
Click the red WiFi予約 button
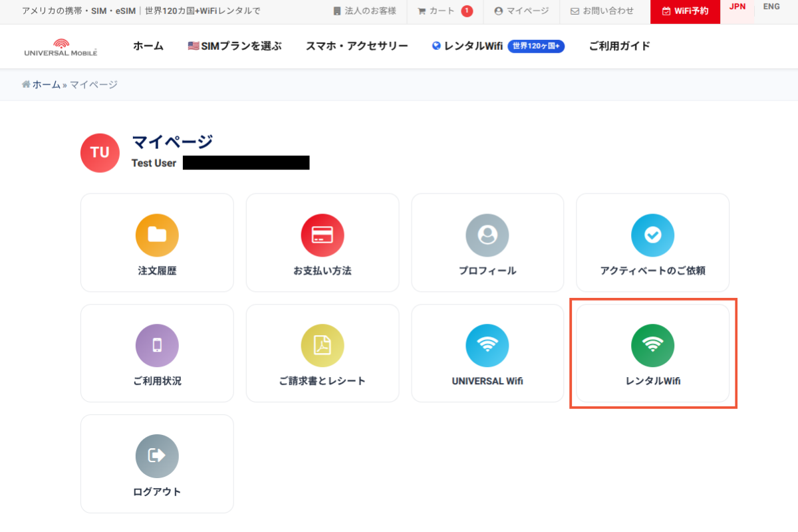pos(686,11)
